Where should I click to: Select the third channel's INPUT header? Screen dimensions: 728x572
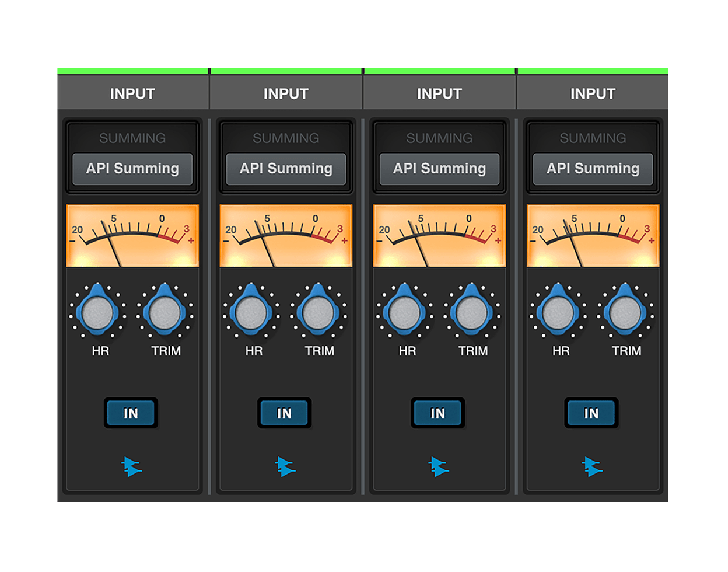(439, 93)
